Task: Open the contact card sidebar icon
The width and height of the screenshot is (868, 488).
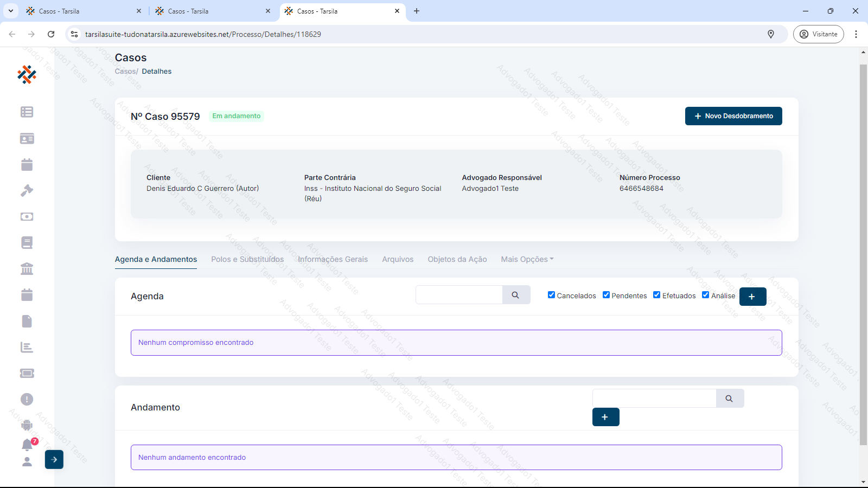Action: click(x=27, y=139)
